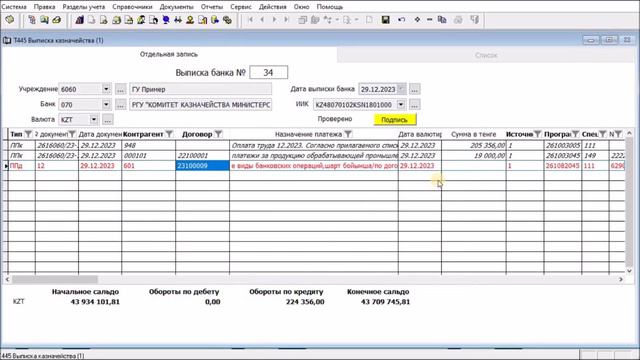This screenshot has width=640, height=360.
Task: Click filter icon on Назначение платежа column
Action: click(x=348, y=134)
